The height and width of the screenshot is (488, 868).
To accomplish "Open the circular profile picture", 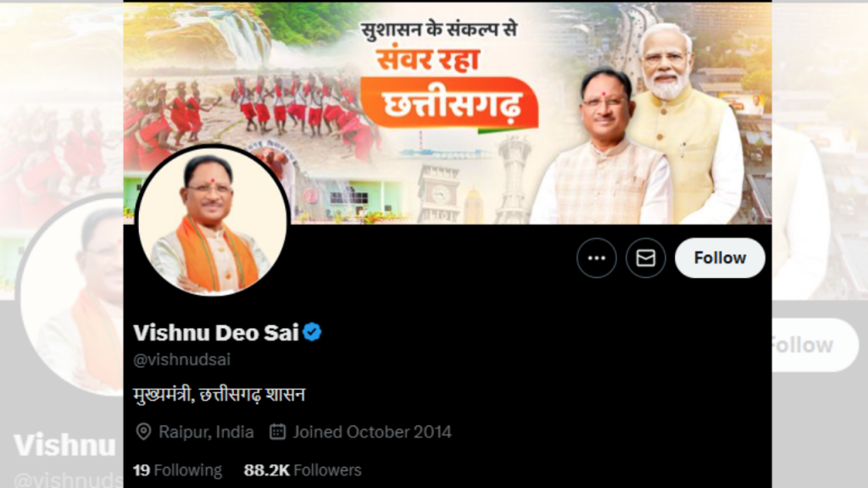I will [x=213, y=221].
